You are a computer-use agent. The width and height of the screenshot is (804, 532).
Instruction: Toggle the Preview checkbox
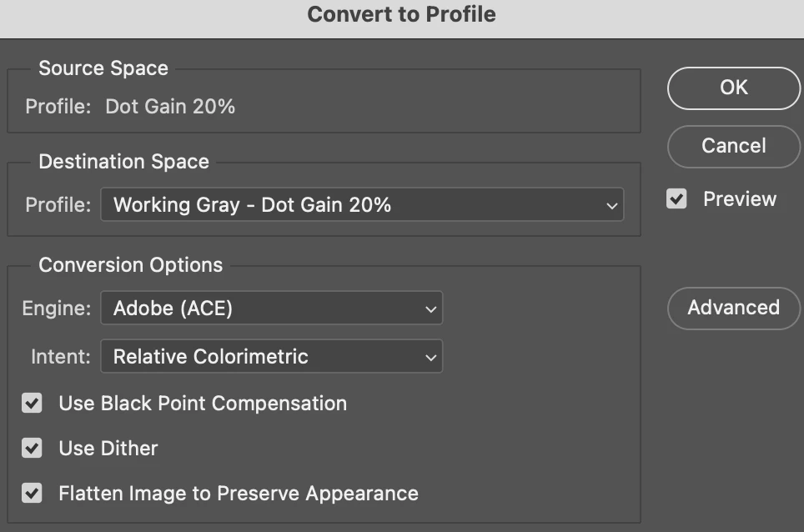[676, 199]
